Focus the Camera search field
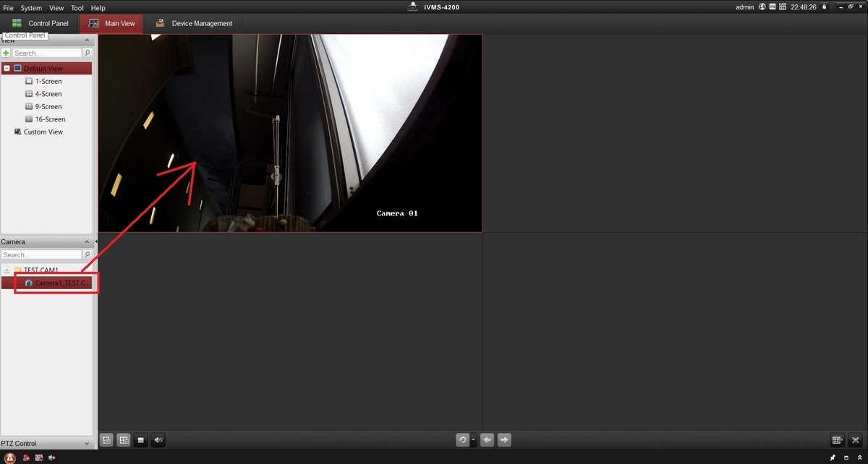 pos(41,254)
